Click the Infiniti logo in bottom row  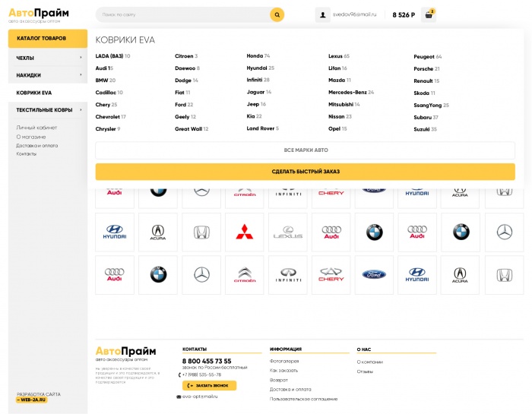pos(287,274)
